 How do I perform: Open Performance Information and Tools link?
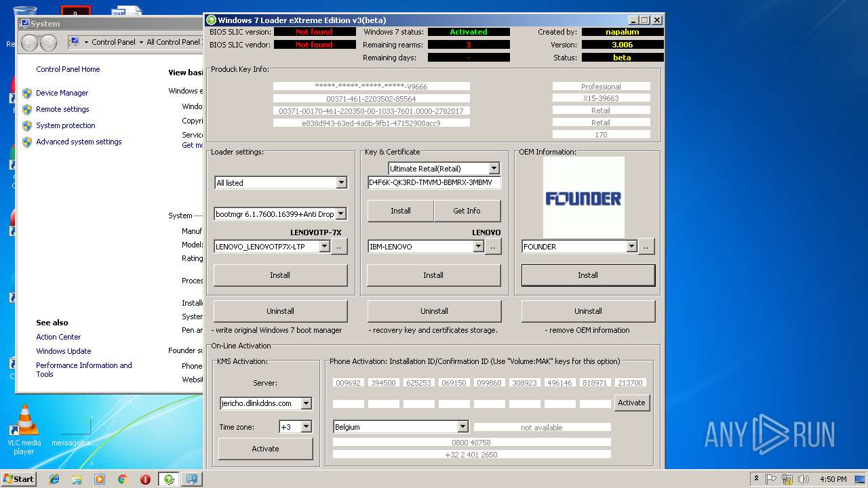84,369
